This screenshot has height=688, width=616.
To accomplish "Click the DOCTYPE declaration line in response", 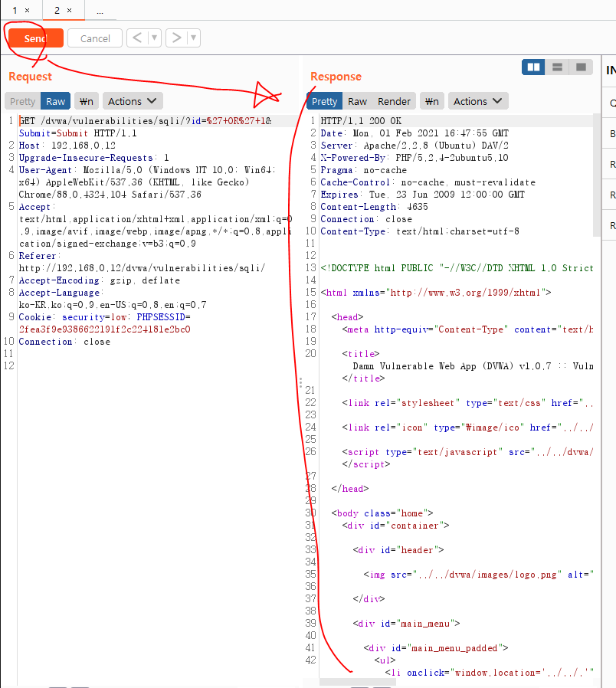I will pyautogui.click(x=457, y=267).
